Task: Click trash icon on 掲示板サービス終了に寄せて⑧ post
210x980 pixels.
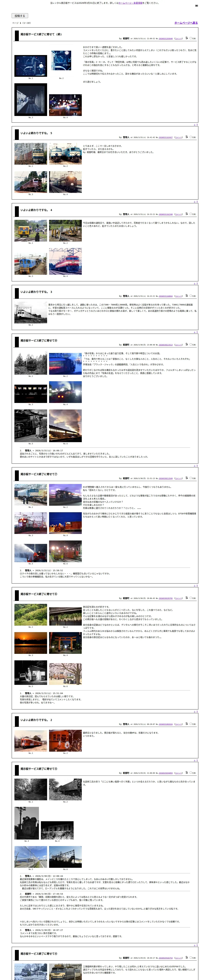Action: tap(186, 344)
